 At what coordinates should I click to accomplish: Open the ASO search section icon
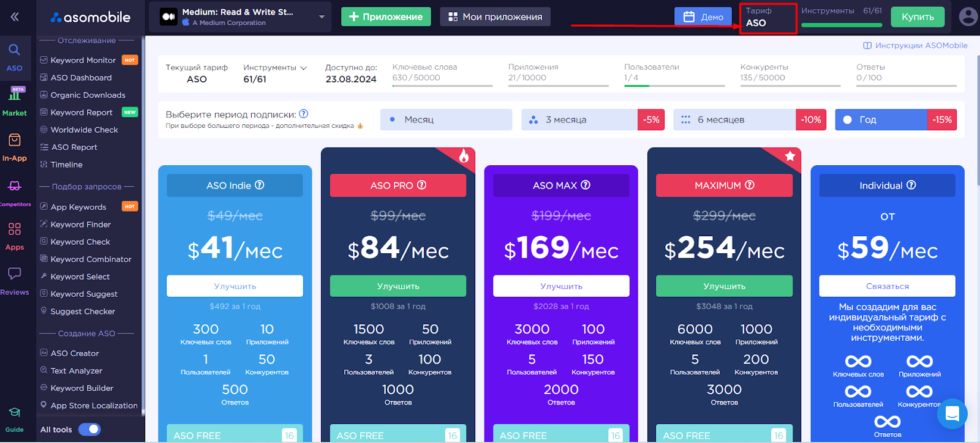15,50
